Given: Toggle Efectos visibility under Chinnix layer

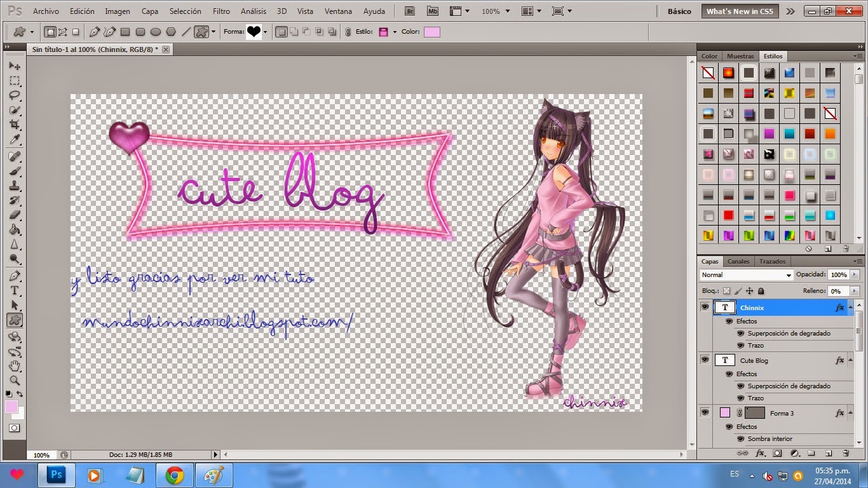Looking at the screenshot, I should coord(729,321).
